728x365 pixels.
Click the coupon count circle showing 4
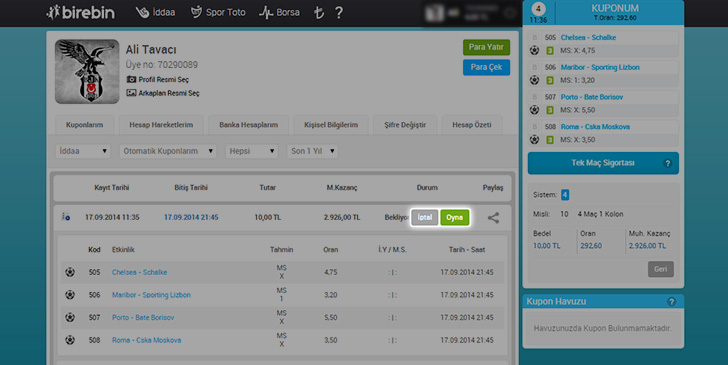tap(538, 9)
